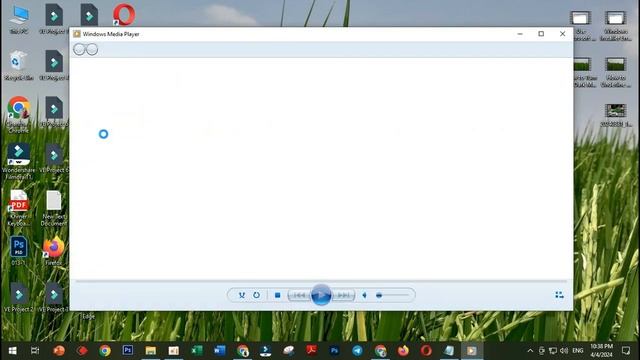
Task: Toggle the repeat button in Media Player
Action: [x=256, y=295]
